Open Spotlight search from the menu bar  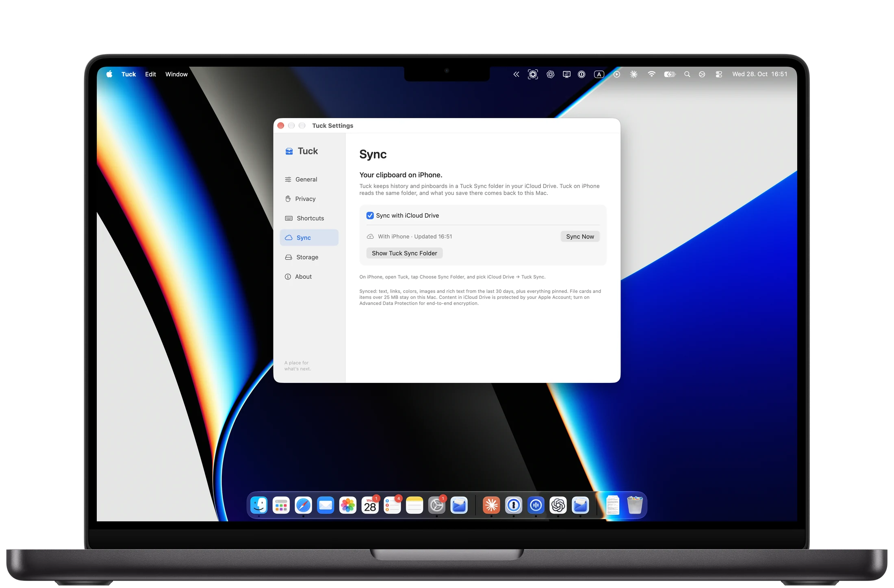pos(687,74)
